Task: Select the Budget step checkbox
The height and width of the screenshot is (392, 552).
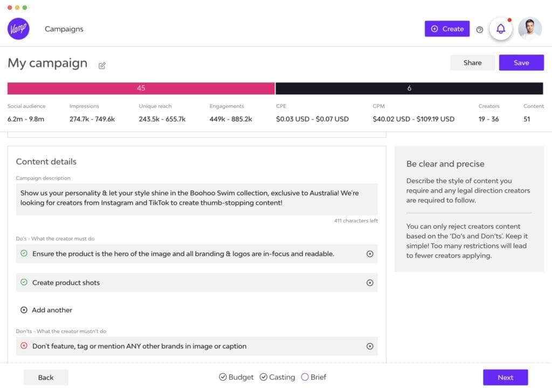Action: [223, 377]
